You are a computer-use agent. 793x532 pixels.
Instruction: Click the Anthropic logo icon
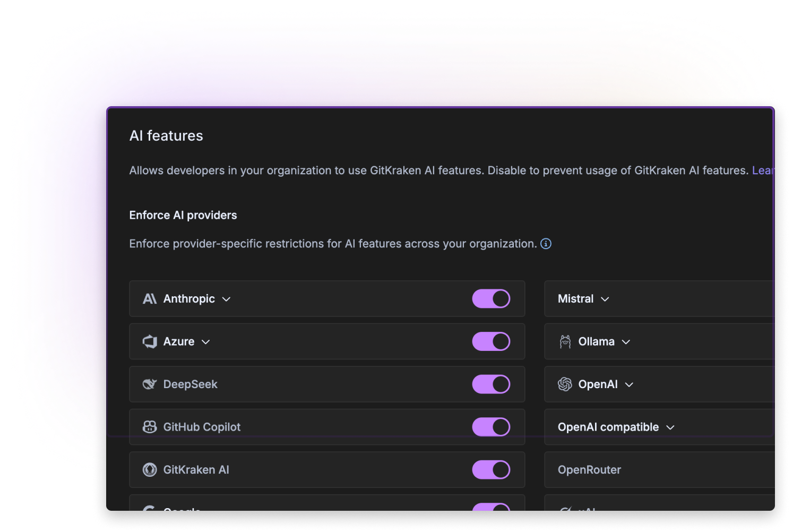[x=150, y=299]
